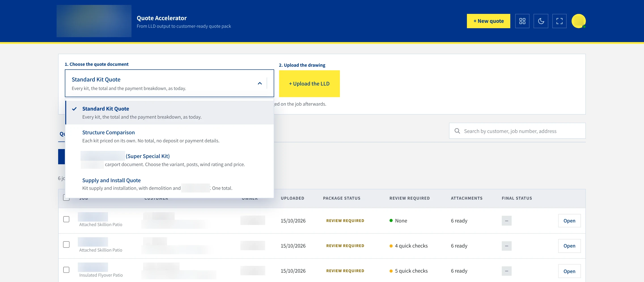Tick checkbox for first Attached Skillion Patio row
Screen dimensions: 644x282
(x=66, y=219)
